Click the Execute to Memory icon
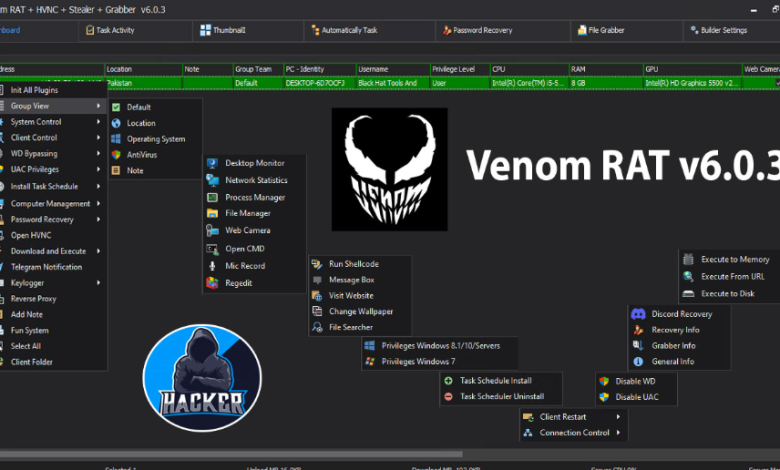780x470 pixels. point(688,259)
